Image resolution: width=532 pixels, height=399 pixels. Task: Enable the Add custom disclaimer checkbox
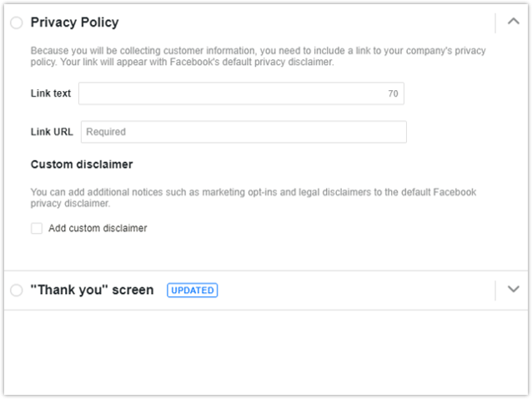[x=37, y=228]
